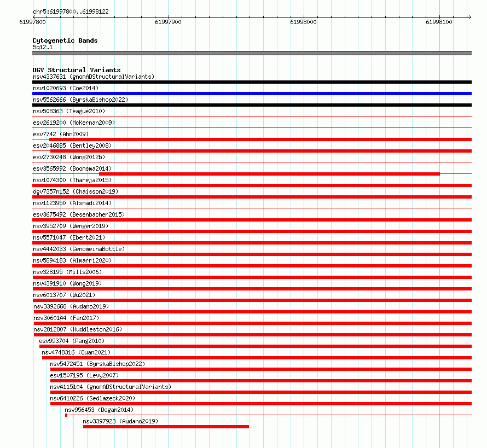Click nsv4442033 (GenomeinaBottle) label
Image resolution: width=487 pixels, height=448 pixels.
click(x=79, y=249)
